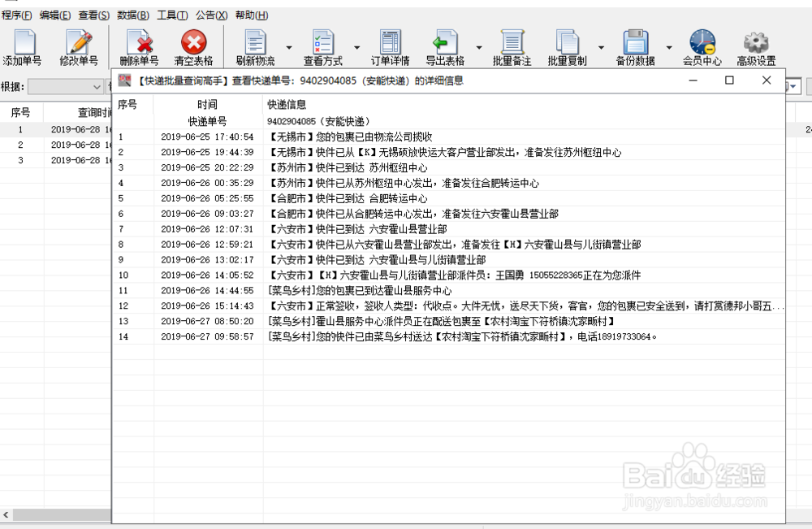
Task: Select row 正常签收，签收人类型：代收点
Action: [x=448, y=306]
